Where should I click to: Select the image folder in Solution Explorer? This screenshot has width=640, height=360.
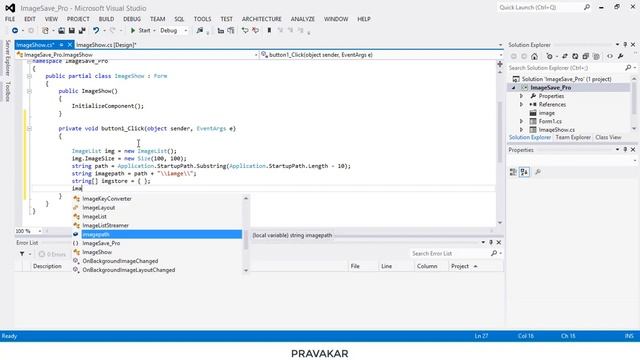point(546,113)
